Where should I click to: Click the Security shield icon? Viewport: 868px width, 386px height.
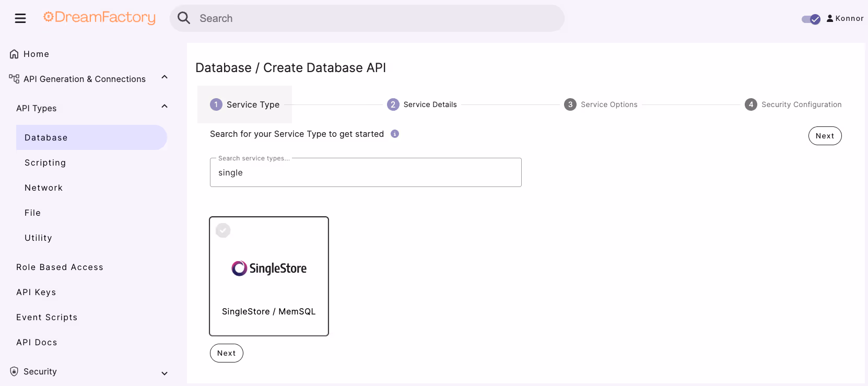pos(14,371)
